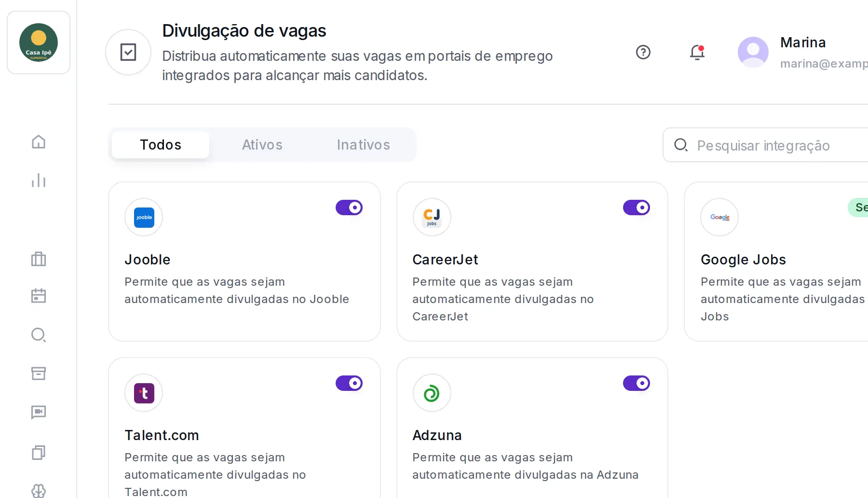Focus the Pesquisar integração search field
The width and height of the screenshot is (868, 498).
pos(766,145)
